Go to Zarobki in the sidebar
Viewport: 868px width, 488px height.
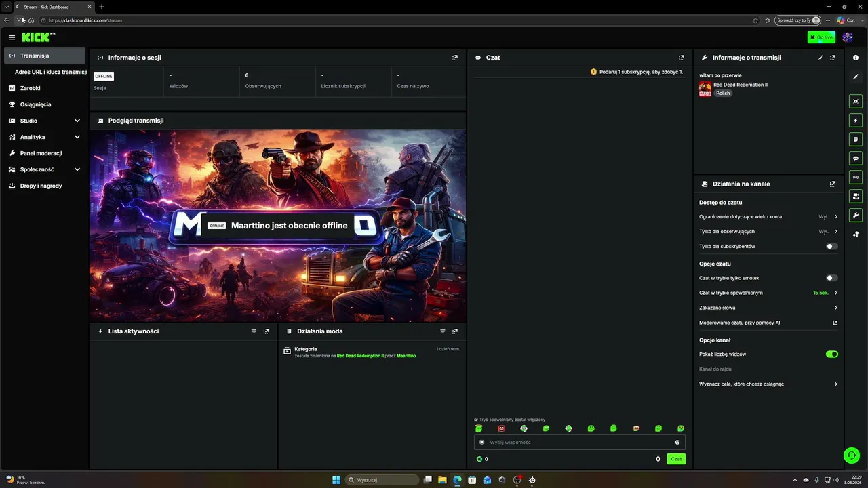tap(45, 88)
